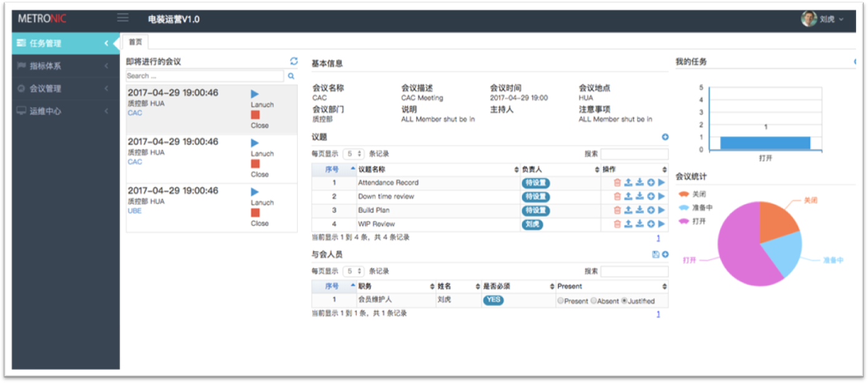Open 会议管理 in the sidebar
The image size is (868, 383).
66,89
